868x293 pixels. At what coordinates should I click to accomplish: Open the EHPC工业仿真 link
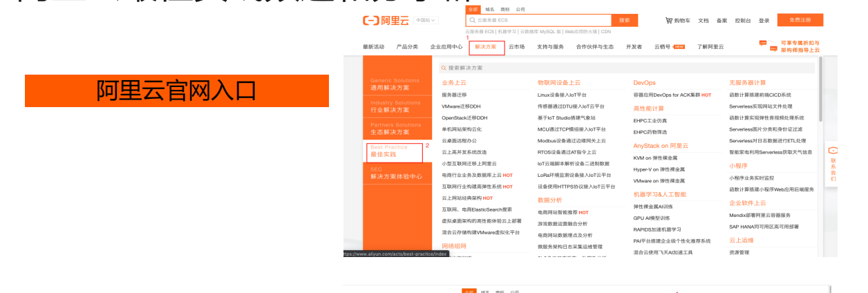click(x=650, y=120)
